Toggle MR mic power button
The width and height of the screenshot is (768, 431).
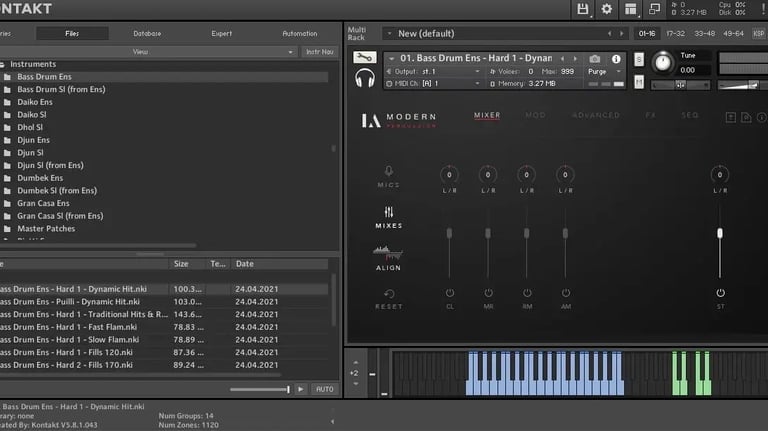(x=488, y=293)
